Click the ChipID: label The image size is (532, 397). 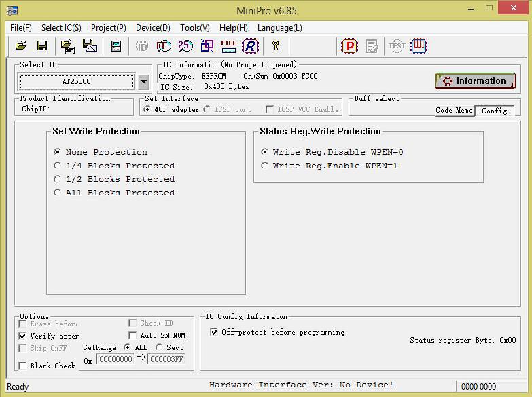click(x=35, y=109)
